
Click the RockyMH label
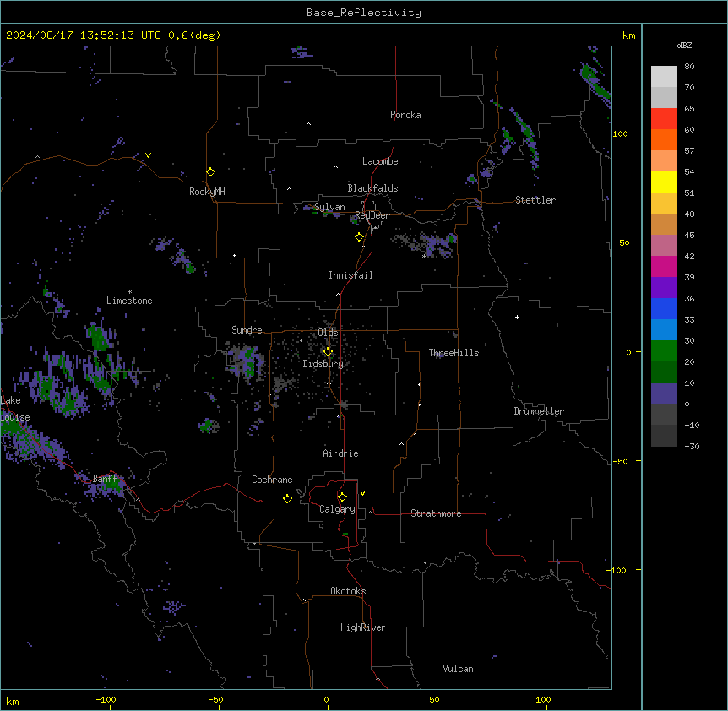(207, 192)
